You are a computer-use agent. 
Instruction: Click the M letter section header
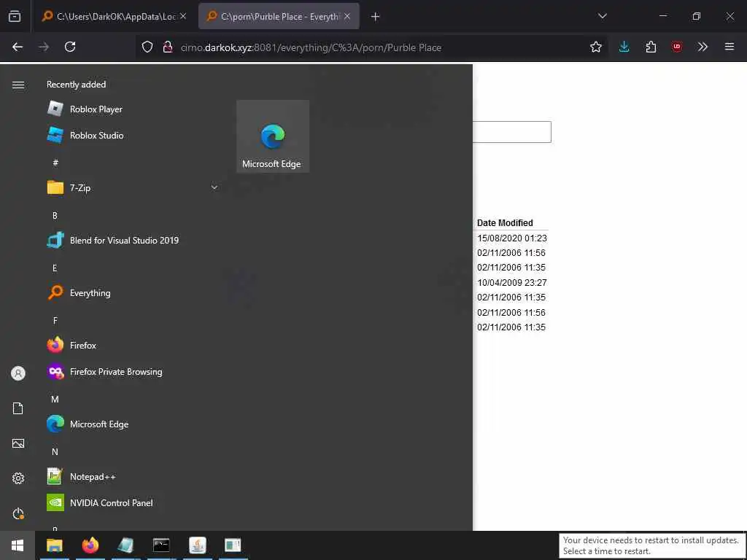coord(55,399)
